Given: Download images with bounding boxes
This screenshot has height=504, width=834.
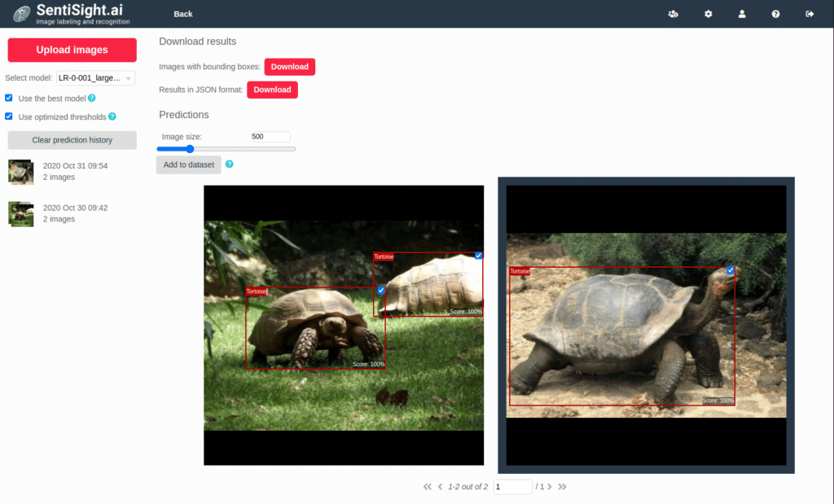Looking at the screenshot, I should pyautogui.click(x=289, y=66).
